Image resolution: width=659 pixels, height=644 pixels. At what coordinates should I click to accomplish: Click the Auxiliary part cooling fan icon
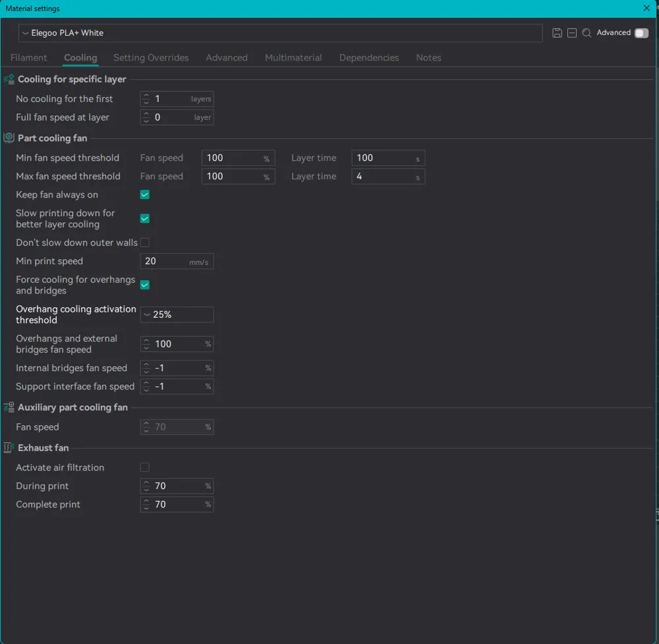pyautogui.click(x=9, y=407)
